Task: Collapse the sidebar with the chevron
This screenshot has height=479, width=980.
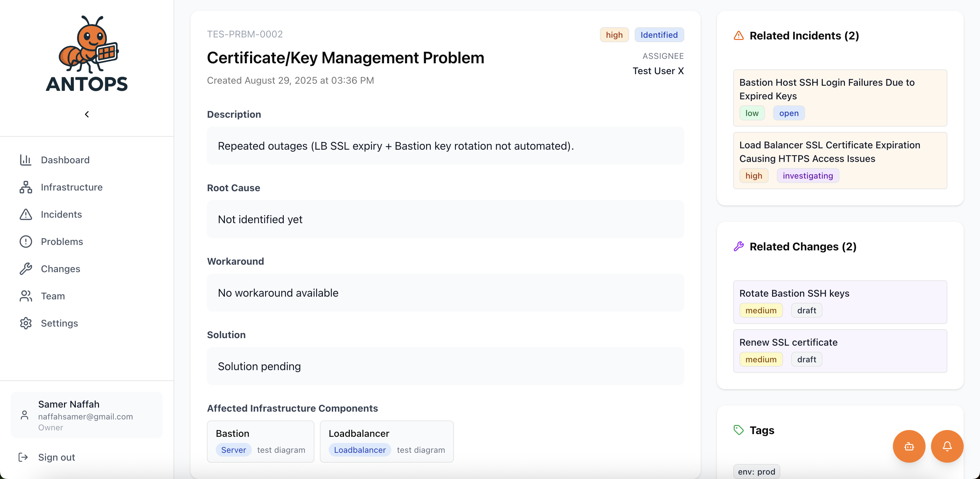Action: coord(86,114)
